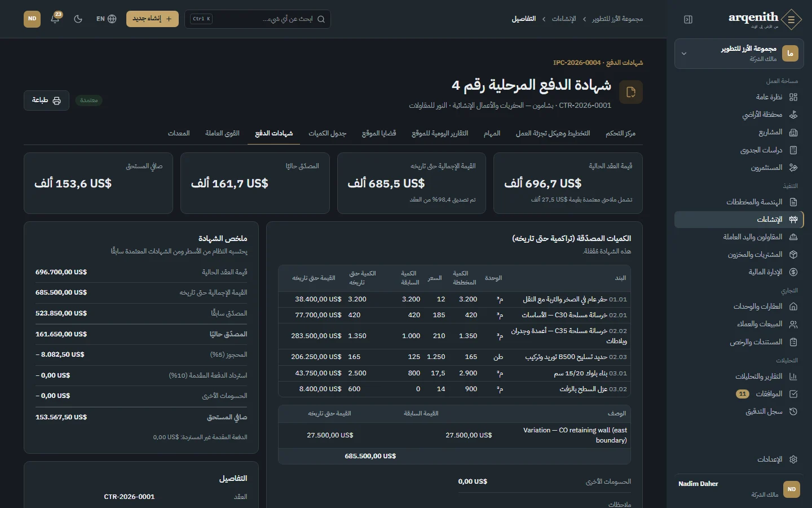The width and height of the screenshot is (812, 508).
Task: Focus the search field ابحث عن أي شيء
Action: tap(258, 19)
